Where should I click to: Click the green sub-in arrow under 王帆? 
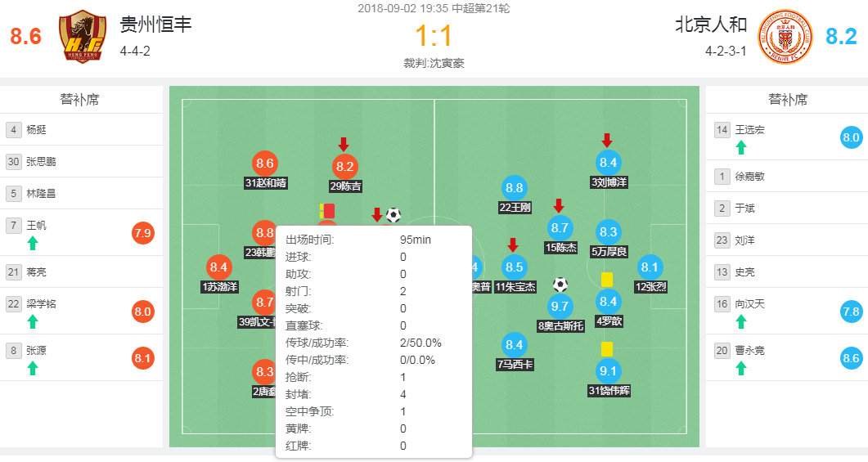[x=33, y=242]
